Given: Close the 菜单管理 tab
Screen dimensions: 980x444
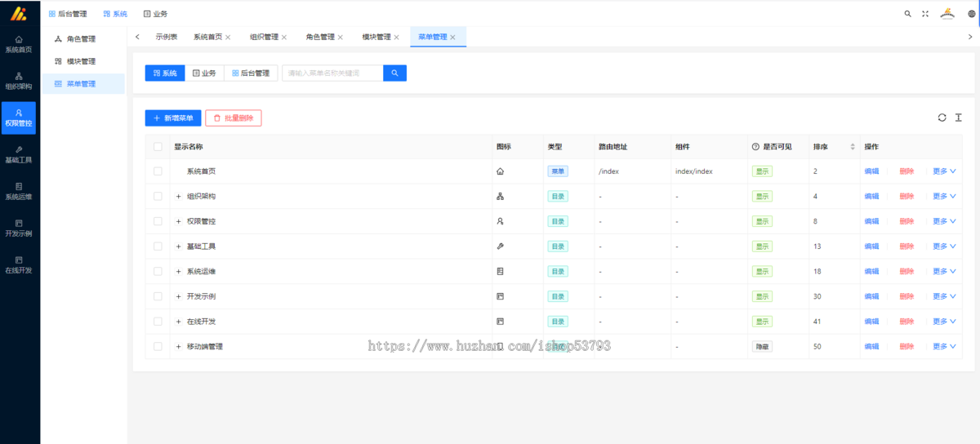Looking at the screenshot, I should pos(452,38).
